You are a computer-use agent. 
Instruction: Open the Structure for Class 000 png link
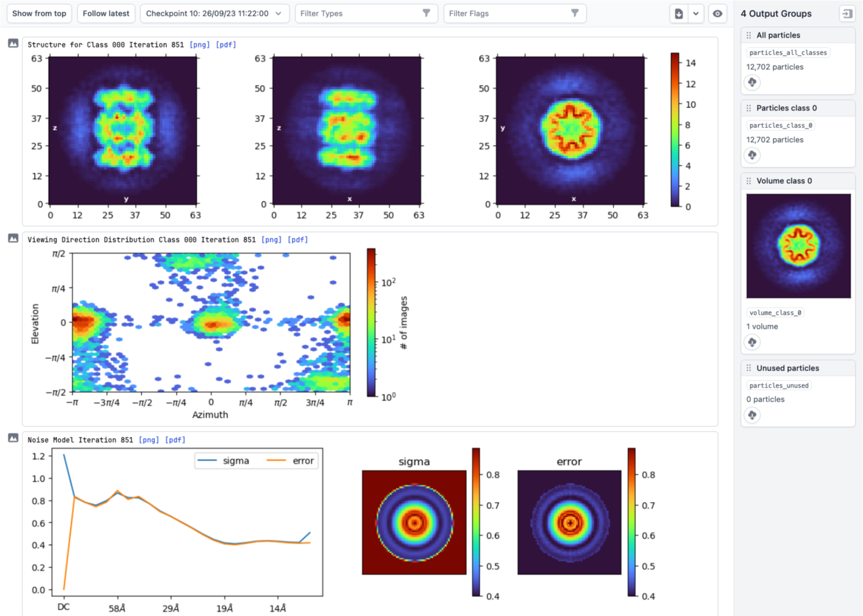[200, 45]
